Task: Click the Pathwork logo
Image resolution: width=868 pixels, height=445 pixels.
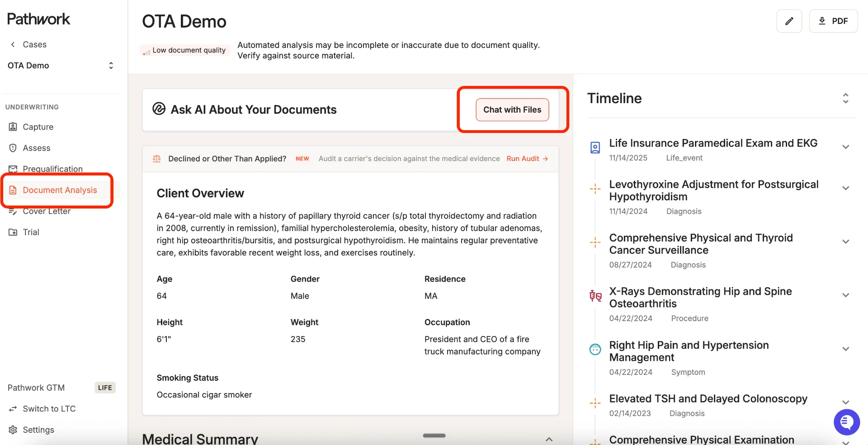Action: click(39, 19)
